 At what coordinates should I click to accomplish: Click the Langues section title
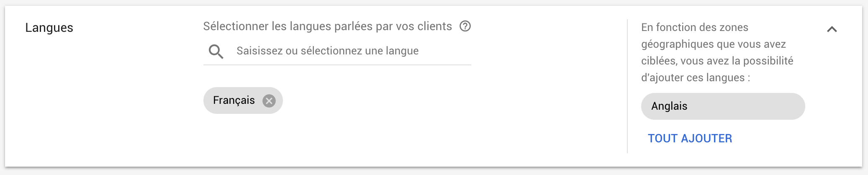[49, 28]
